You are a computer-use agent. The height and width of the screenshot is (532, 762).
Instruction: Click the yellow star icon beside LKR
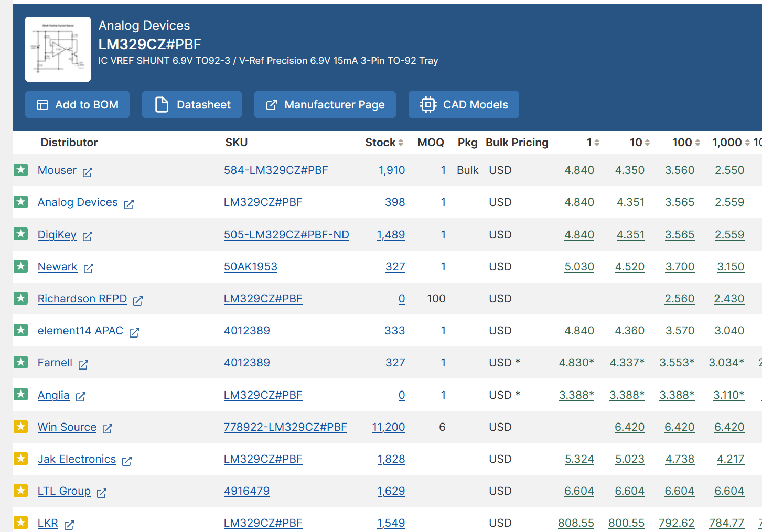pyautogui.click(x=20, y=523)
